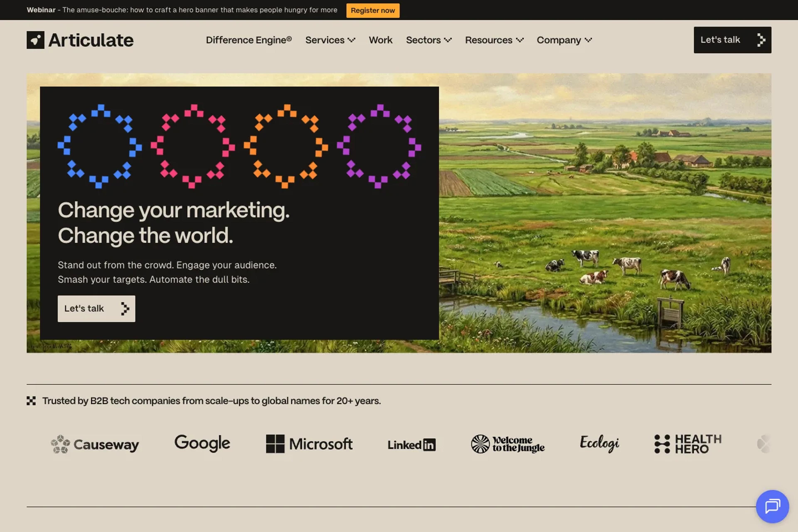The height and width of the screenshot is (532, 798).
Task: Click the Health Hero client logo
Action: pyautogui.click(x=688, y=444)
